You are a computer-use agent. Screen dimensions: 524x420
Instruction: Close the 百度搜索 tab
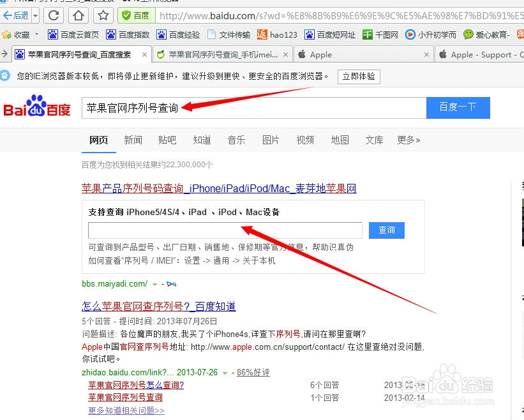144,54
